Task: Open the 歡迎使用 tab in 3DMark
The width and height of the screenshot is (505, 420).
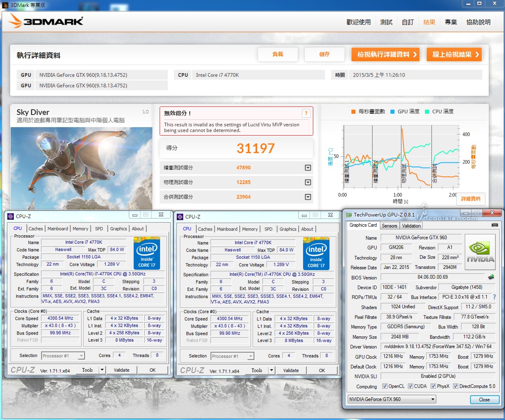Action: pos(358,22)
